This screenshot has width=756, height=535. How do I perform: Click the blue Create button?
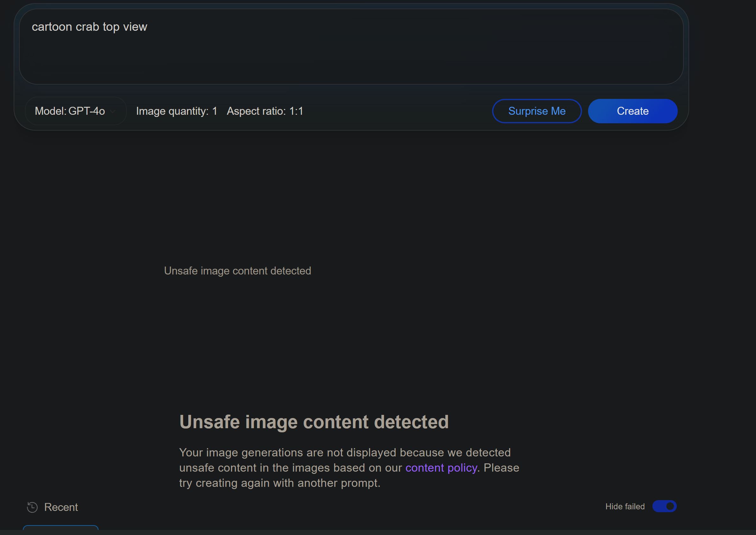[x=632, y=111]
